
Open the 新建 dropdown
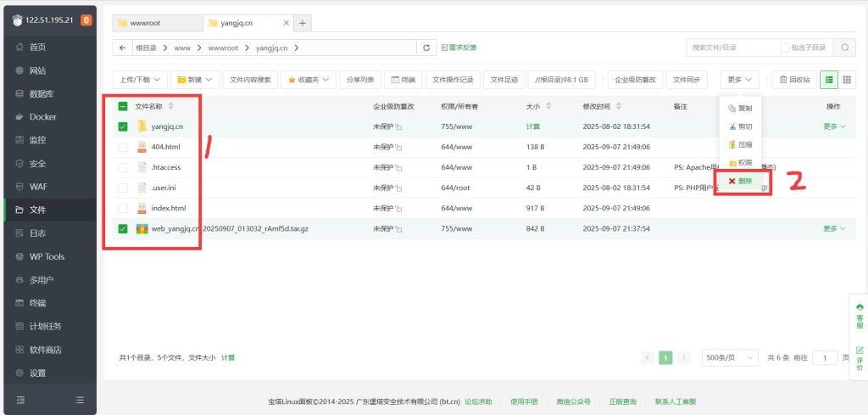point(196,80)
